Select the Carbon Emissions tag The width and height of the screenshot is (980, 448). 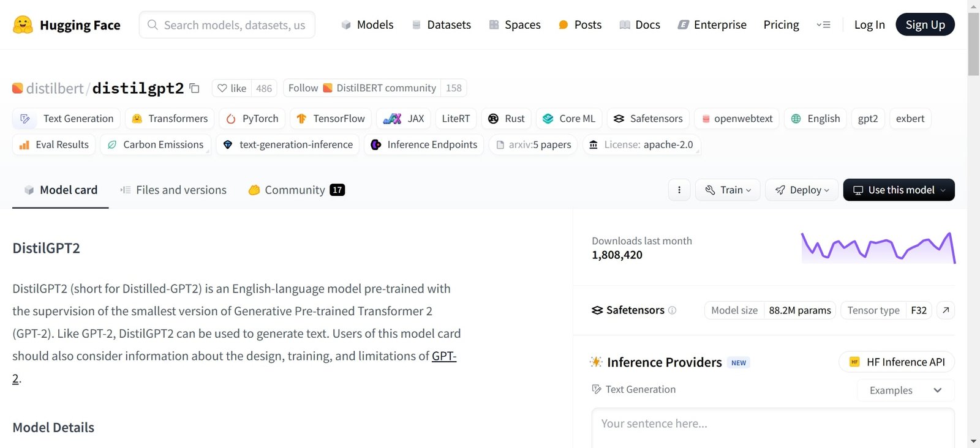156,144
